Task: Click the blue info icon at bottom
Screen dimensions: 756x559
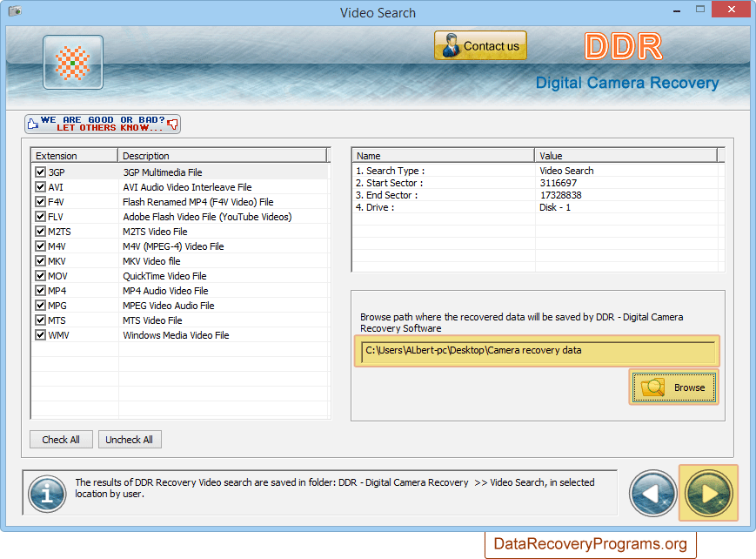Action: (47, 494)
